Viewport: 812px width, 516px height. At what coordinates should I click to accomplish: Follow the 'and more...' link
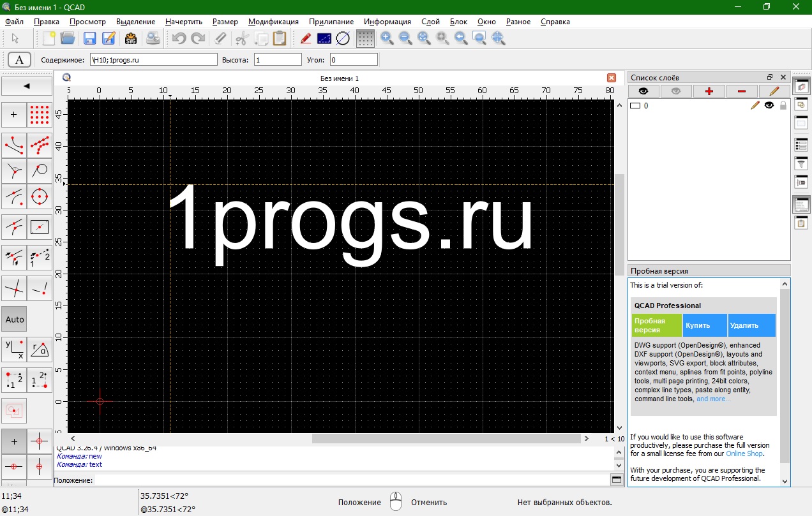[x=714, y=399]
